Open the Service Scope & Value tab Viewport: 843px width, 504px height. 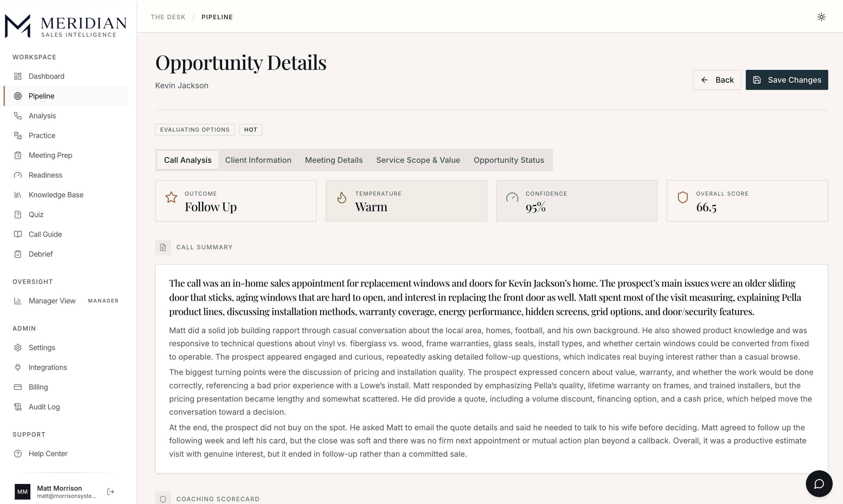[x=418, y=160]
